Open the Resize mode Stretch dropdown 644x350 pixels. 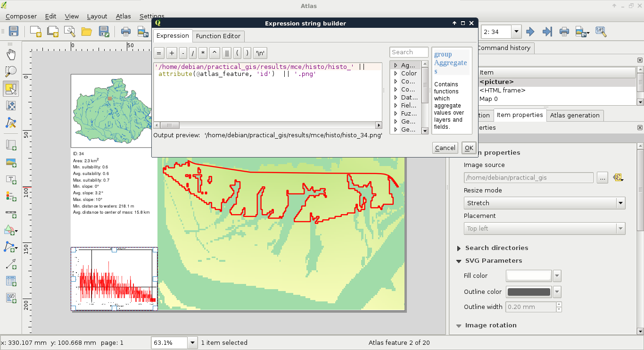[544, 203]
